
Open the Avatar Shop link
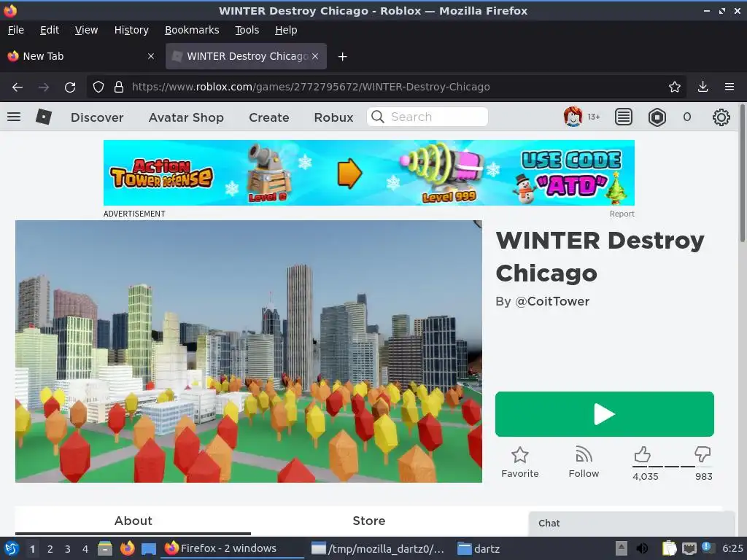coord(186,117)
